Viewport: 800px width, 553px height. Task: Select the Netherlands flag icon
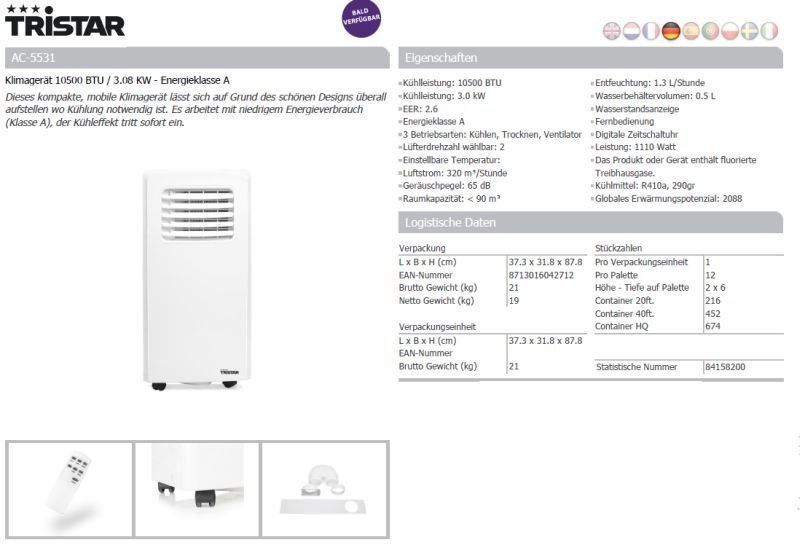click(x=631, y=31)
